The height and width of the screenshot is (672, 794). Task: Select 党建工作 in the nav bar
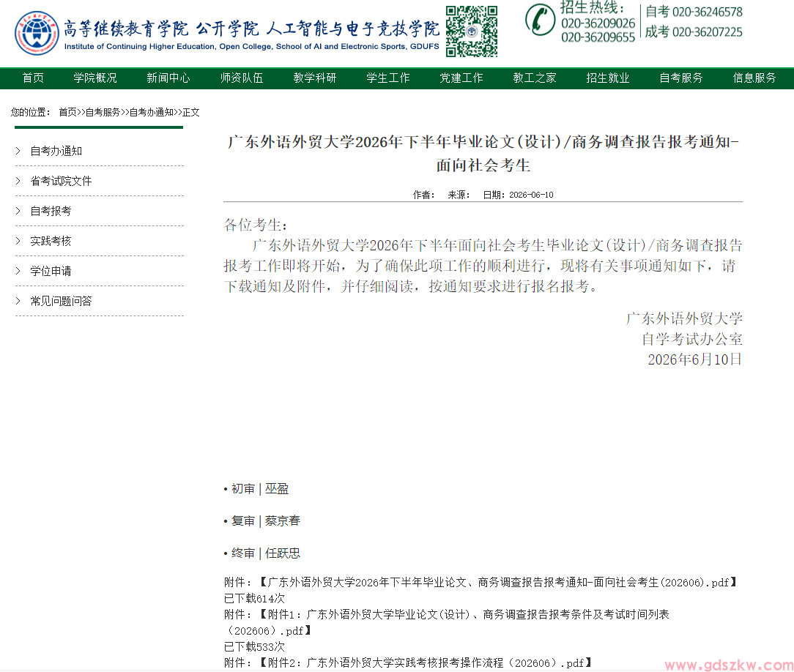click(461, 78)
